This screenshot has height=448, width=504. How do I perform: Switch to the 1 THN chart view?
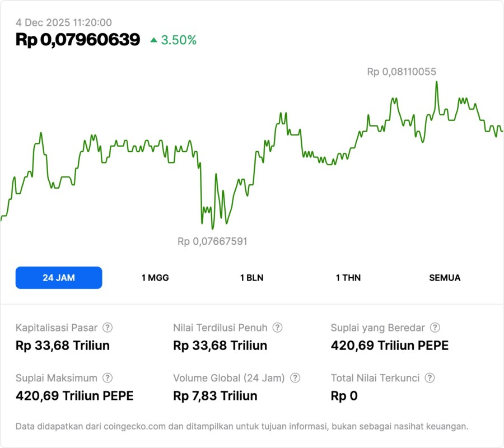348,278
